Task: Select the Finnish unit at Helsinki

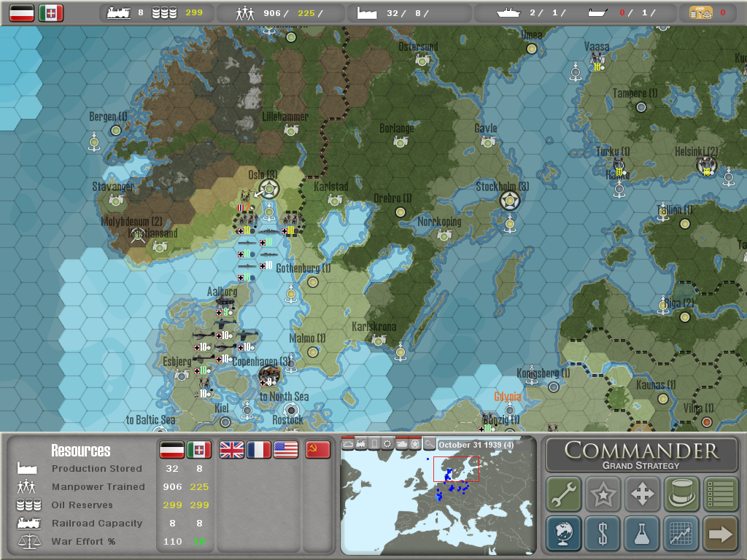Action: click(706, 166)
